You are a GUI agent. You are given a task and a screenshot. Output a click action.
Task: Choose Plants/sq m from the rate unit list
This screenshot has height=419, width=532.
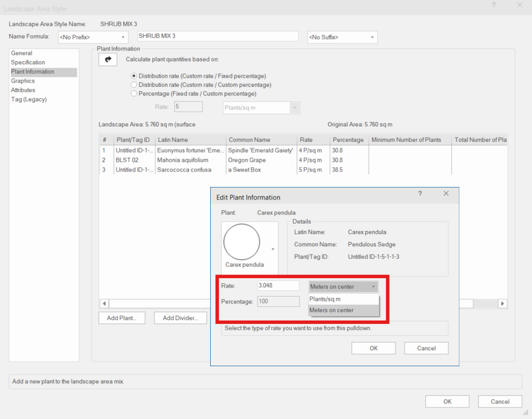336,299
